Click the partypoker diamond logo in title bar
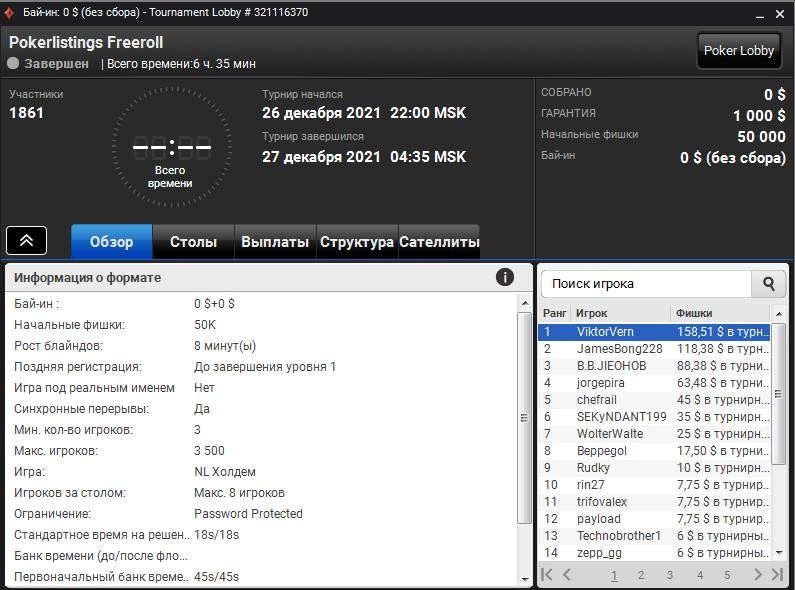Image resolution: width=795 pixels, height=590 pixels. (9, 12)
